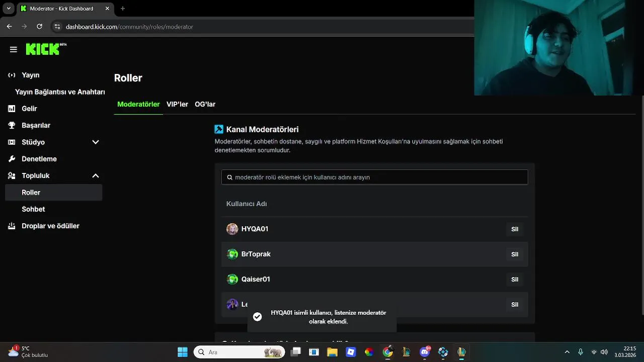Click the checkmark icon in the confirmation toast
Screen dimensions: 644x362
tap(257, 317)
